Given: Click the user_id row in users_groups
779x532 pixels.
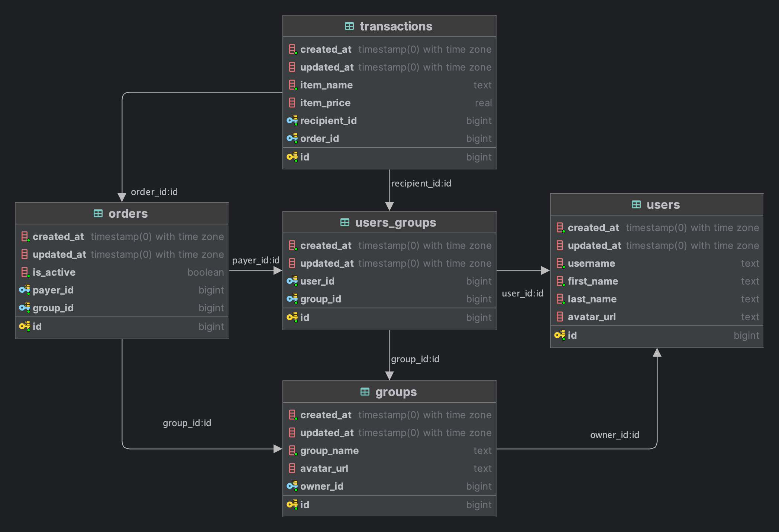Looking at the screenshot, I should (x=317, y=281).
